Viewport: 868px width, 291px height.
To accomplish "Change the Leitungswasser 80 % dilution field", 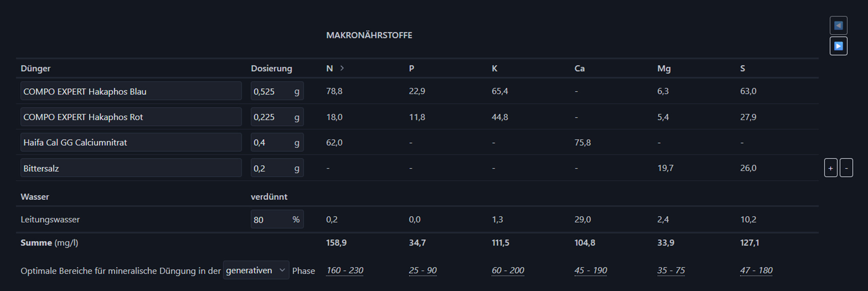I will point(271,219).
